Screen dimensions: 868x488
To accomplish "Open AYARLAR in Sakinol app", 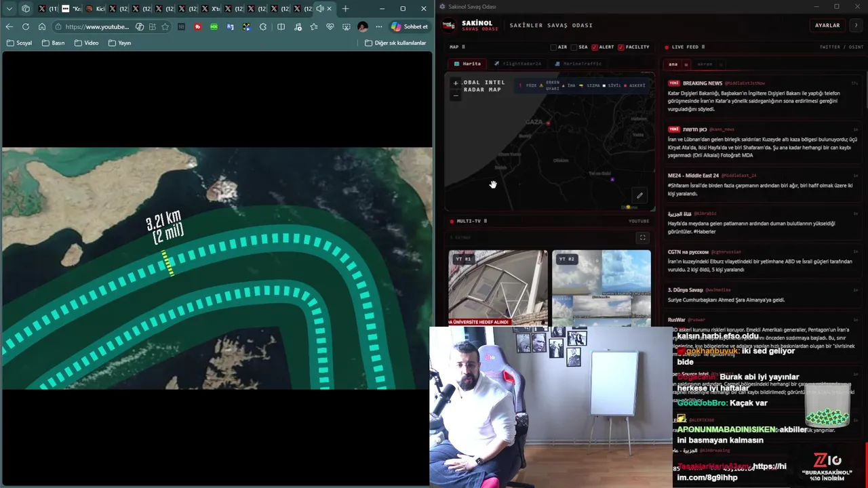I will click(827, 25).
